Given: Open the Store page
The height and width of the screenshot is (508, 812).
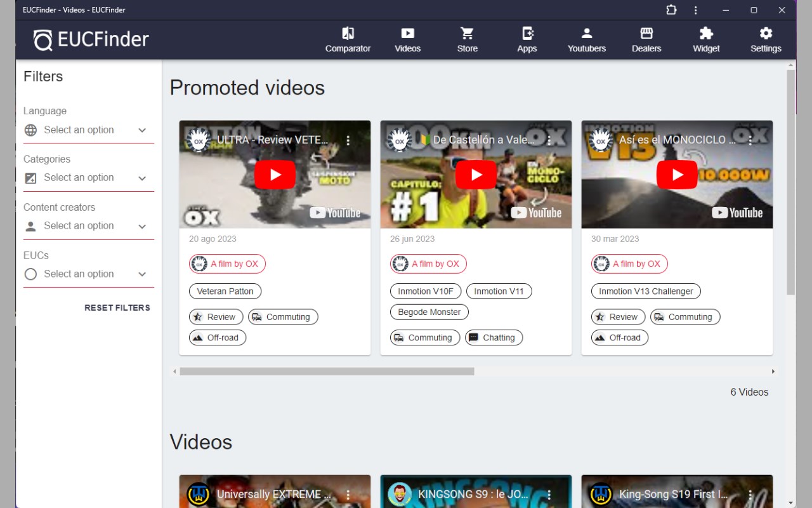Looking at the screenshot, I should [467, 40].
